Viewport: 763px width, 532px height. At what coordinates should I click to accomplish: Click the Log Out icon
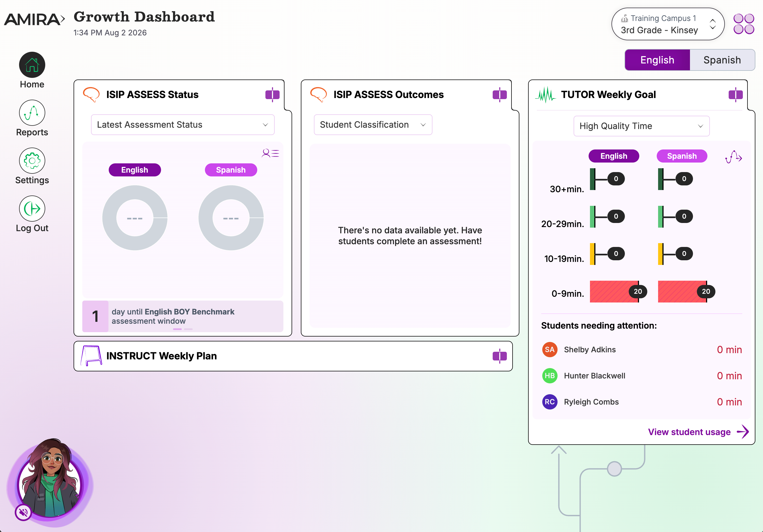pyautogui.click(x=32, y=209)
